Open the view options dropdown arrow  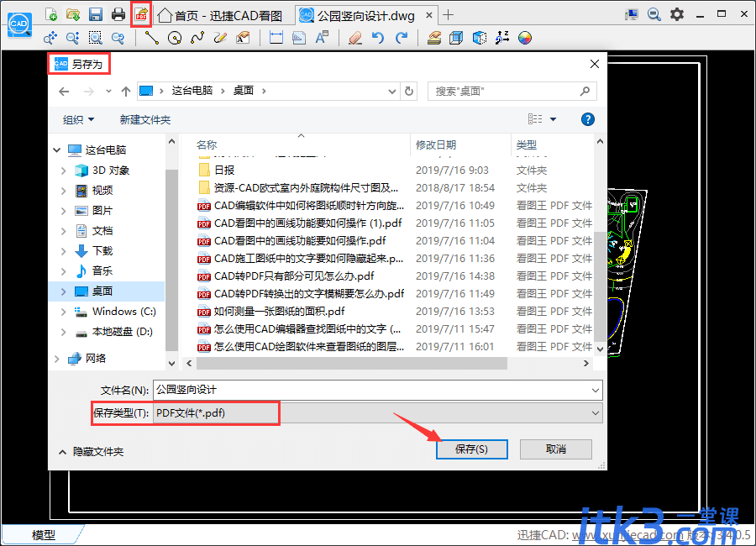pos(553,119)
